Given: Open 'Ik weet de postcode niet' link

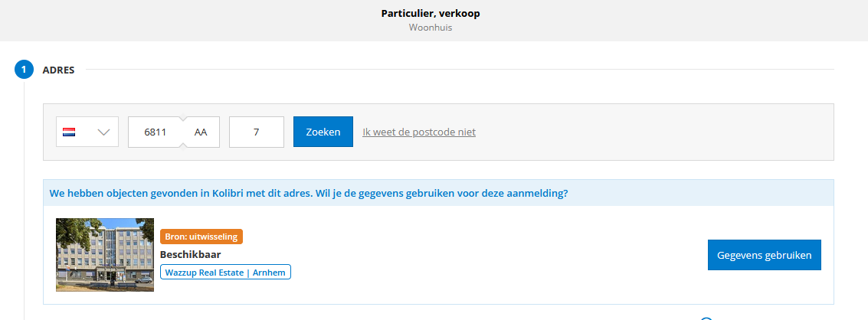Looking at the screenshot, I should point(419,132).
